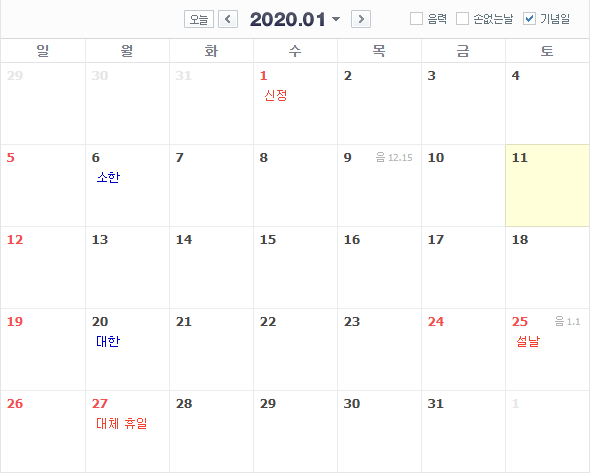Open the 2020.01 month dropdown

pyautogui.click(x=295, y=19)
